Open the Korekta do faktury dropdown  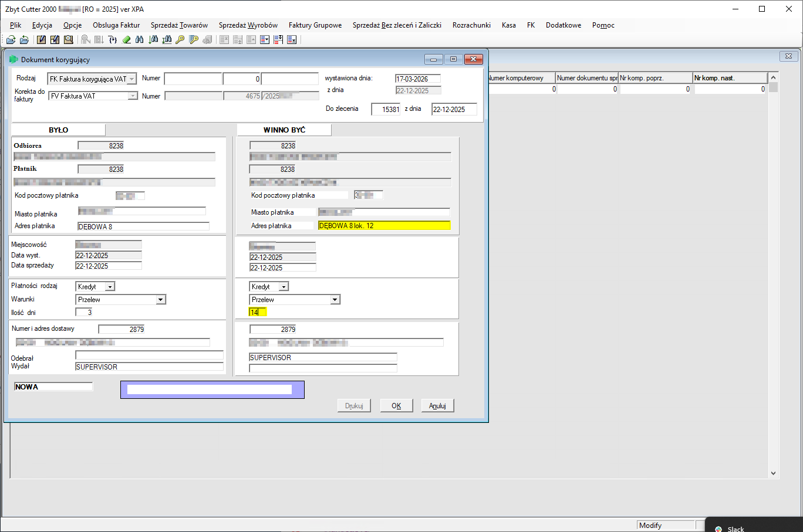tap(133, 96)
